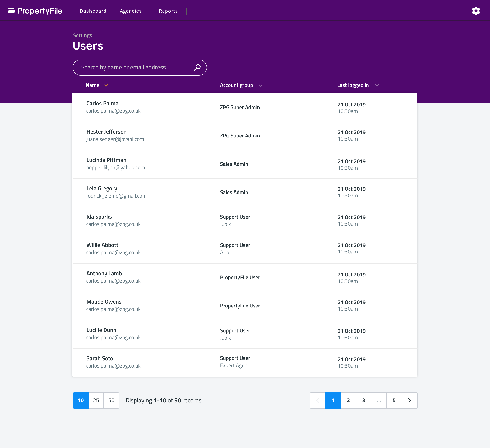Jump to page 5

394,400
